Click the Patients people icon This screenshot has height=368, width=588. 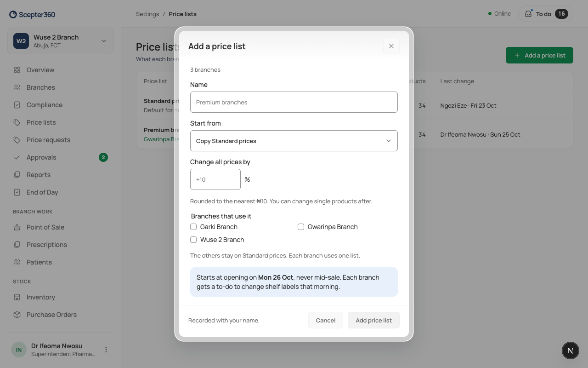(17, 262)
